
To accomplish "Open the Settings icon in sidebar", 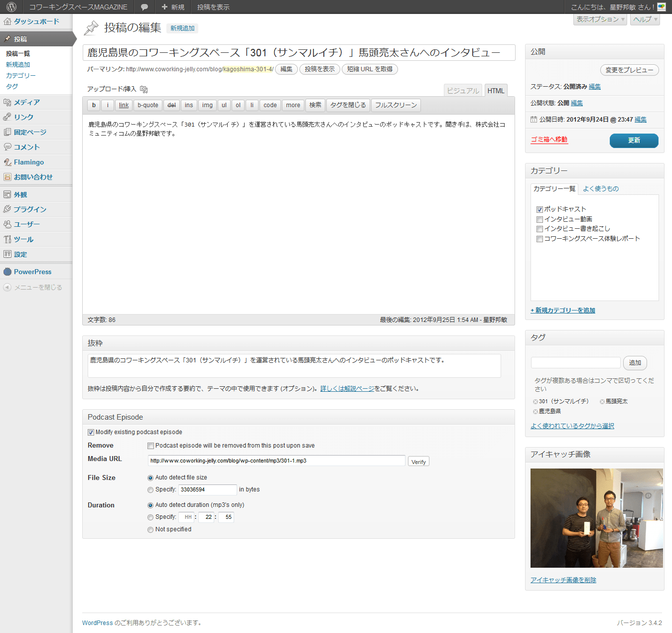I will click(x=7, y=254).
